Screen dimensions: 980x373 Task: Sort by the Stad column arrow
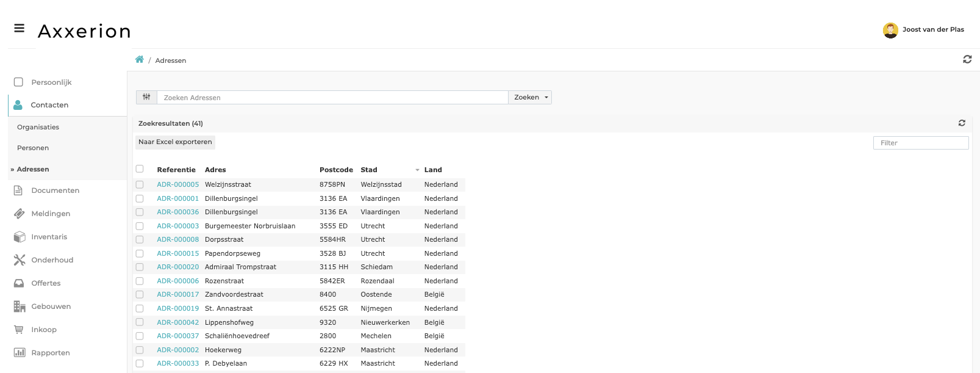[x=417, y=170]
